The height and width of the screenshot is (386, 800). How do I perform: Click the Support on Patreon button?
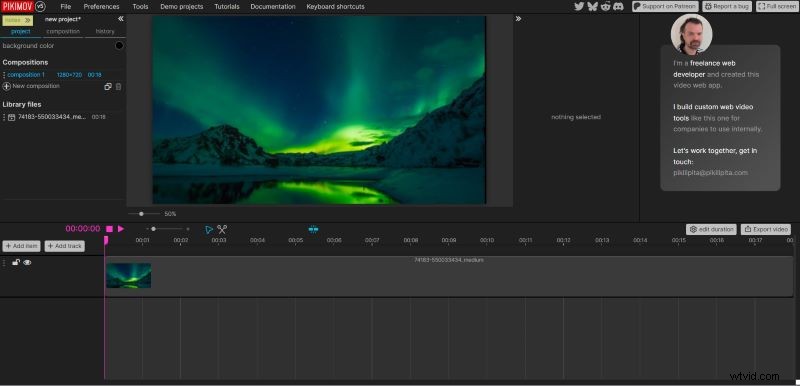pos(665,7)
